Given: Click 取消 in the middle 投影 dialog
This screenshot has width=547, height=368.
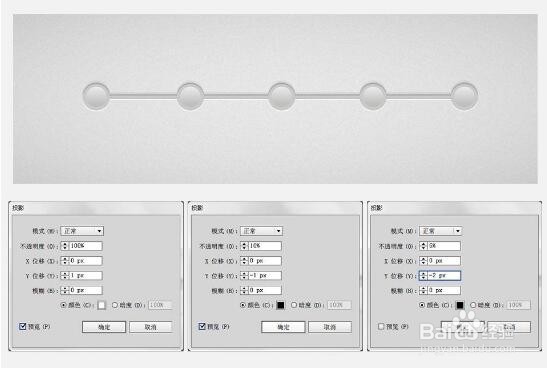Looking at the screenshot, I should pyautogui.click(x=330, y=327).
